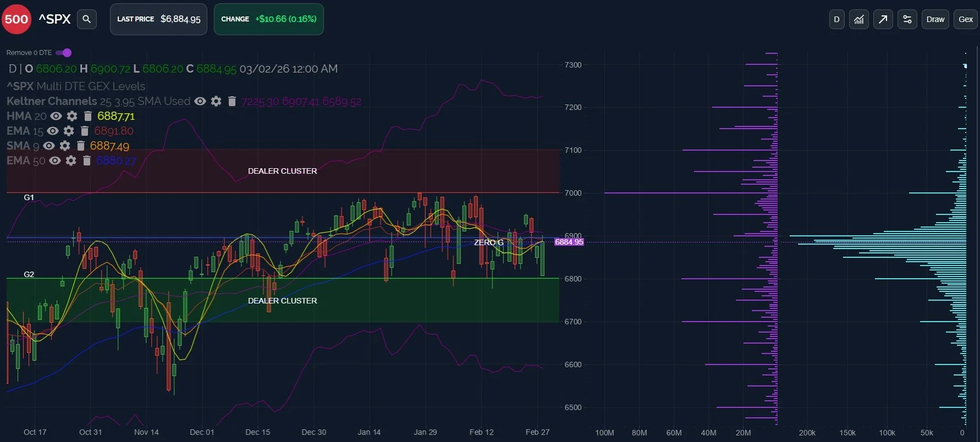Click the 7300 price axis label

(x=573, y=65)
